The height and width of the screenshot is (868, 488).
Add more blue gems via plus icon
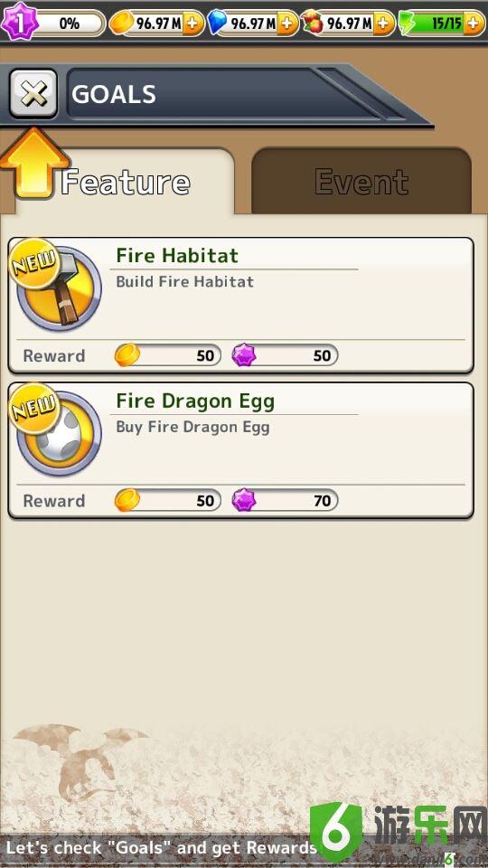click(x=287, y=24)
